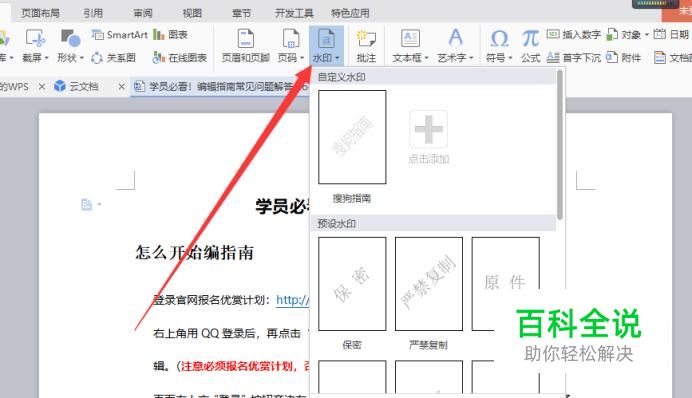The image size is (692, 398).
Task: Insert a 关系图 relationship diagram
Action: [113, 58]
